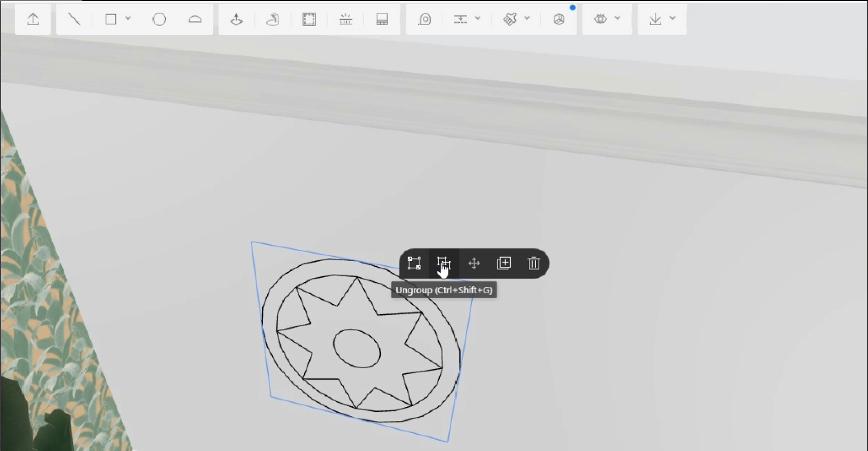Select the Follow Me sweep tool
Image resolution: width=868 pixels, height=451 pixels.
pos(272,19)
